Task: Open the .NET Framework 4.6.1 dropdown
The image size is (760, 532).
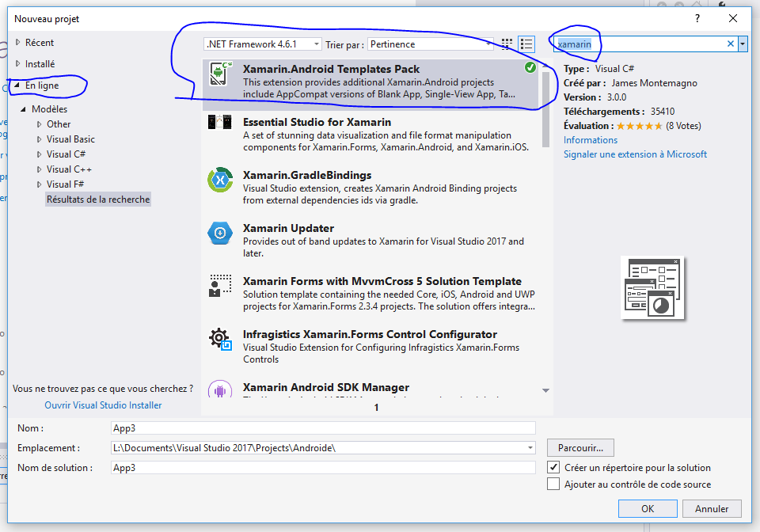Action: [x=262, y=44]
